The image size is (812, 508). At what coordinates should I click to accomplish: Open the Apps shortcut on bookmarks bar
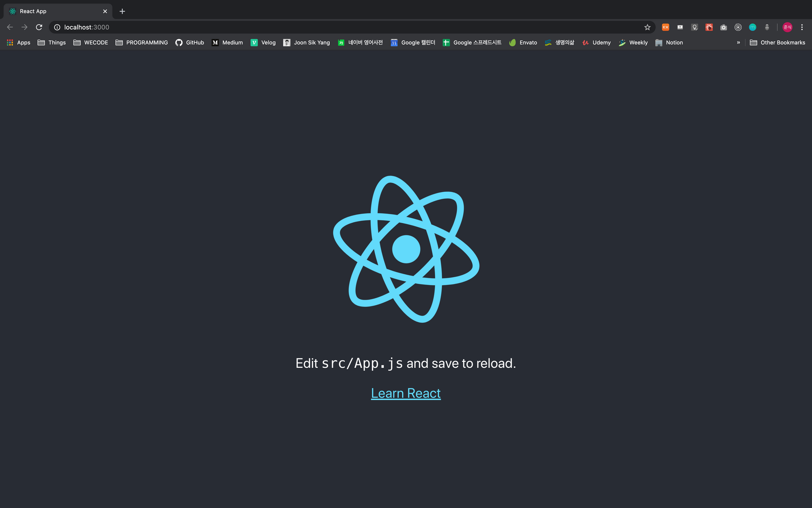pos(18,42)
